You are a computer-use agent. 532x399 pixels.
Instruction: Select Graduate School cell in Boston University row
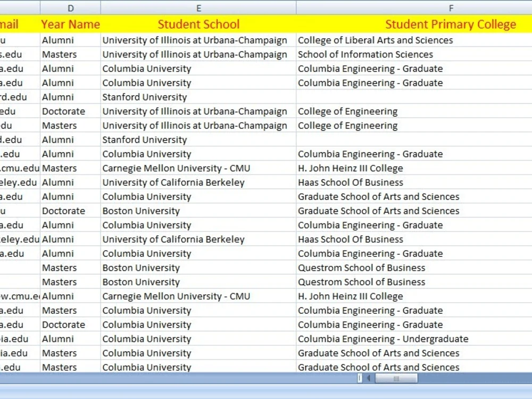click(414, 211)
